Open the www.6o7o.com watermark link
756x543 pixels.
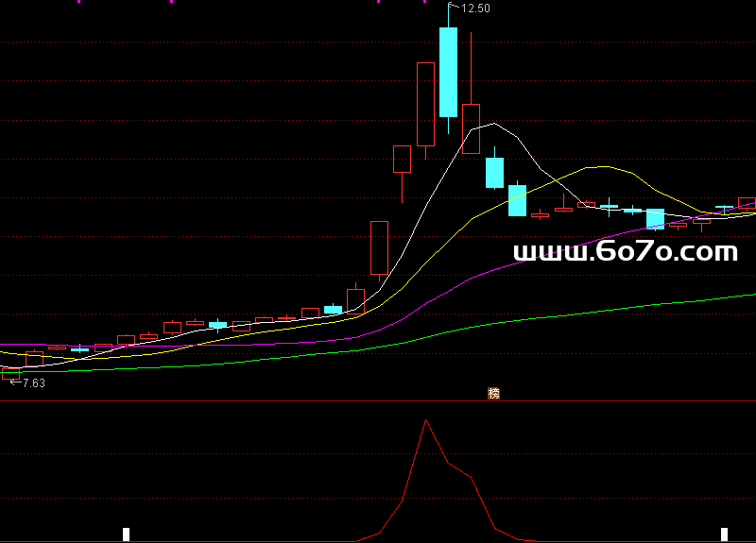pyautogui.click(x=625, y=251)
